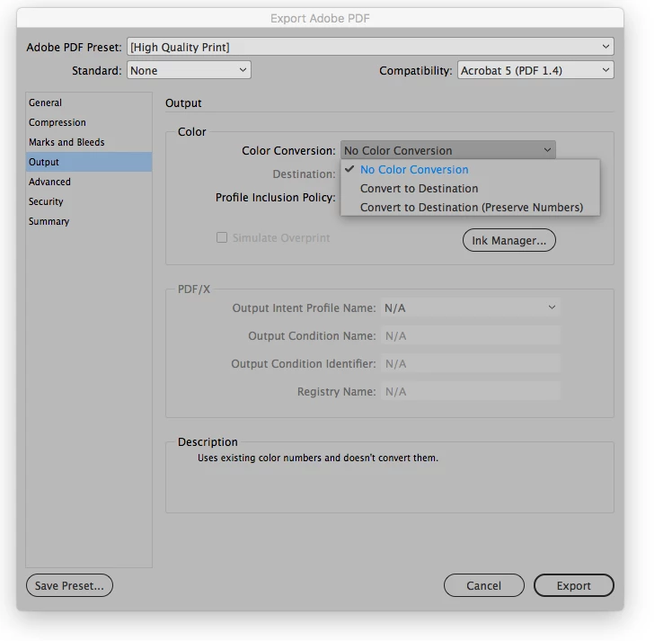Open the Standard dropdown set to None
This screenshot has width=672, height=641.
point(189,70)
